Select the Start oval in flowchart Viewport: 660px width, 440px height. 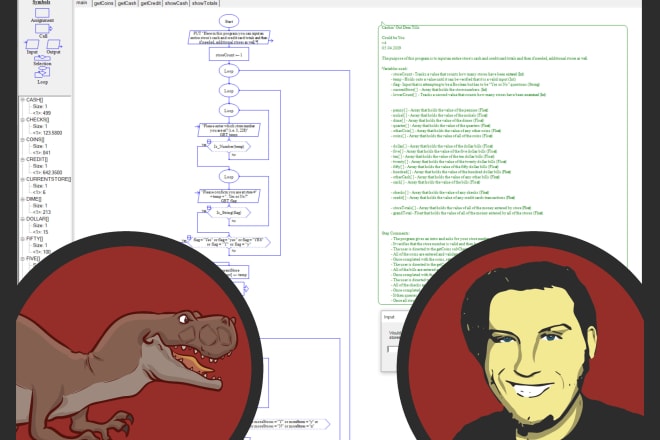point(229,21)
